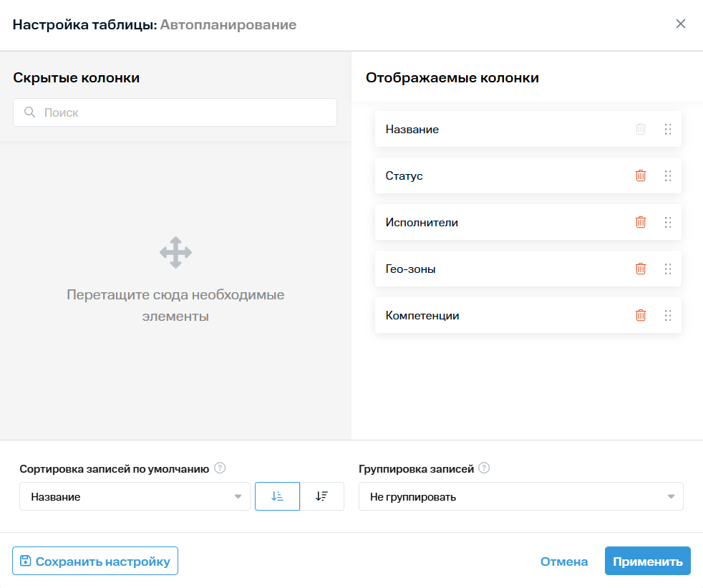
Task: Remove Компетенции column using trash icon
Action: coord(641,315)
